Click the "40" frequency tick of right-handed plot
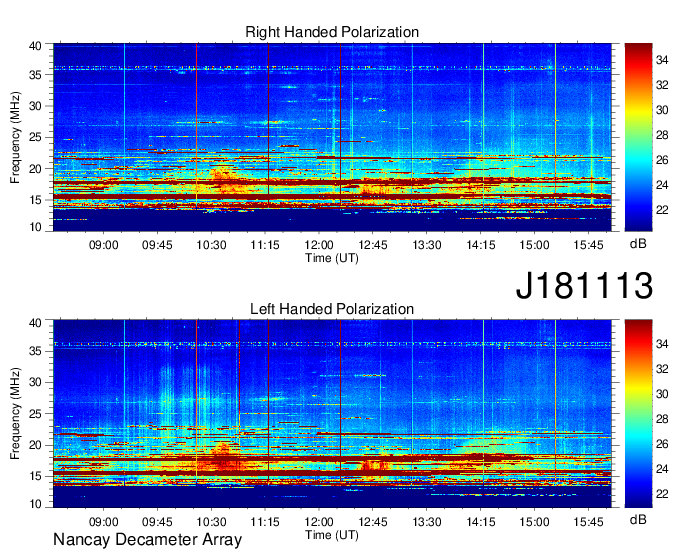This screenshot has width=680, height=552. [x=35, y=46]
